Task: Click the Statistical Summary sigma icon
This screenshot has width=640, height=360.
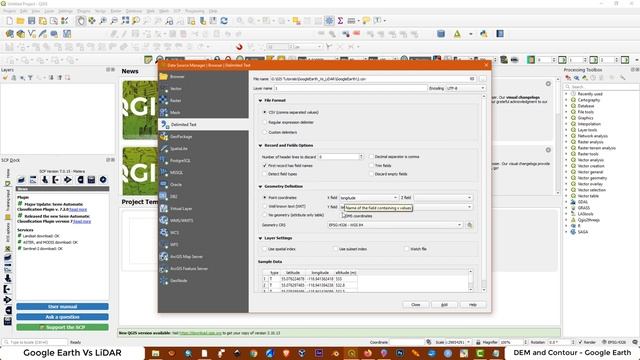Action: point(340,21)
